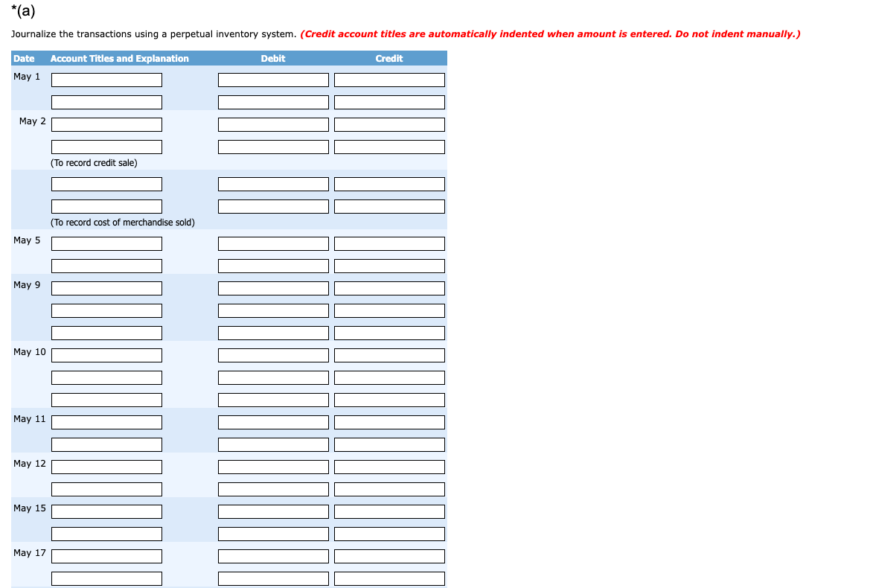Click the May 2 first account title field
This screenshot has width=870, height=588.
[x=106, y=124]
